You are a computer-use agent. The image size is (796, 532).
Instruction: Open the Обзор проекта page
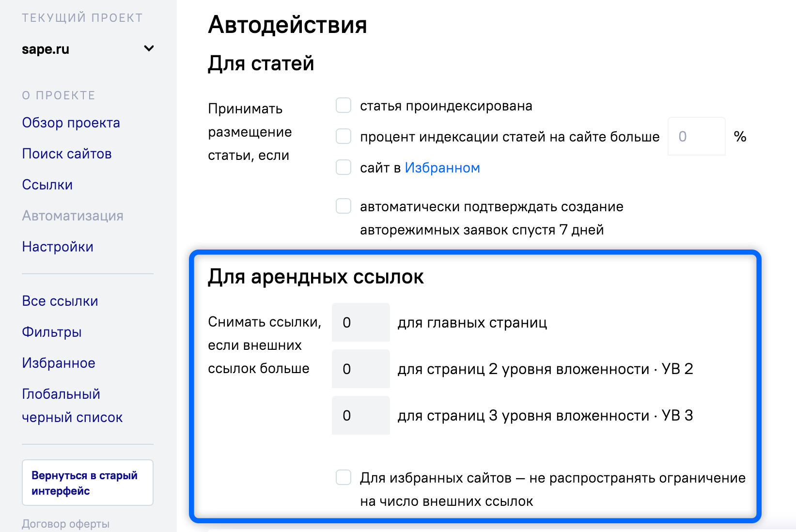point(71,123)
